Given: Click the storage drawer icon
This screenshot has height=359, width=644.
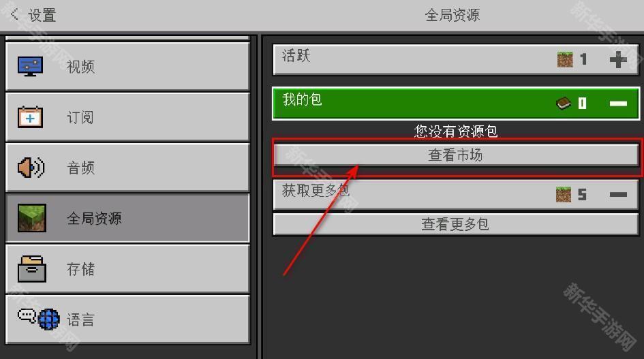Looking at the screenshot, I should (x=32, y=269).
